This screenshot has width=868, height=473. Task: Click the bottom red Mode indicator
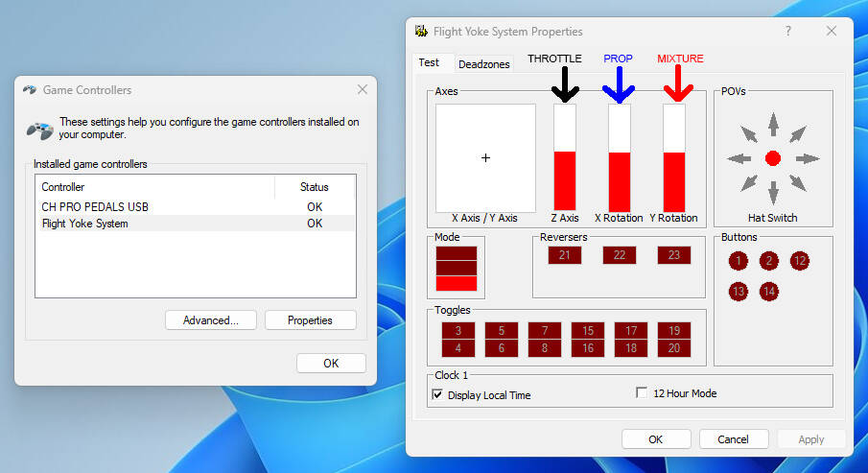click(458, 283)
